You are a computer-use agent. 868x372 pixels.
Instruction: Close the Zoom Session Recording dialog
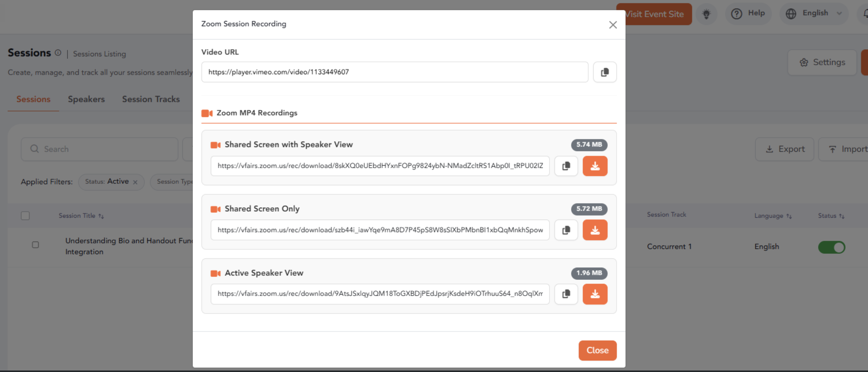tap(612, 25)
